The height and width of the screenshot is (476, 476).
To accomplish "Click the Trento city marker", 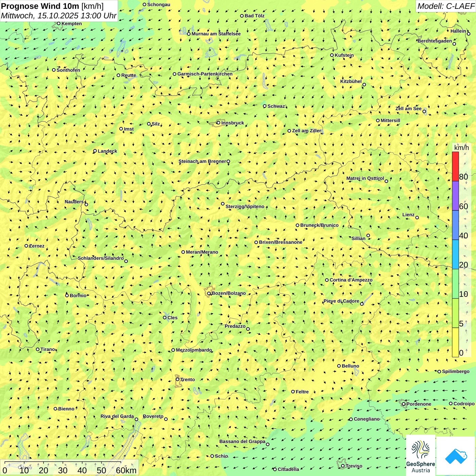I will click(x=177, y=379).
